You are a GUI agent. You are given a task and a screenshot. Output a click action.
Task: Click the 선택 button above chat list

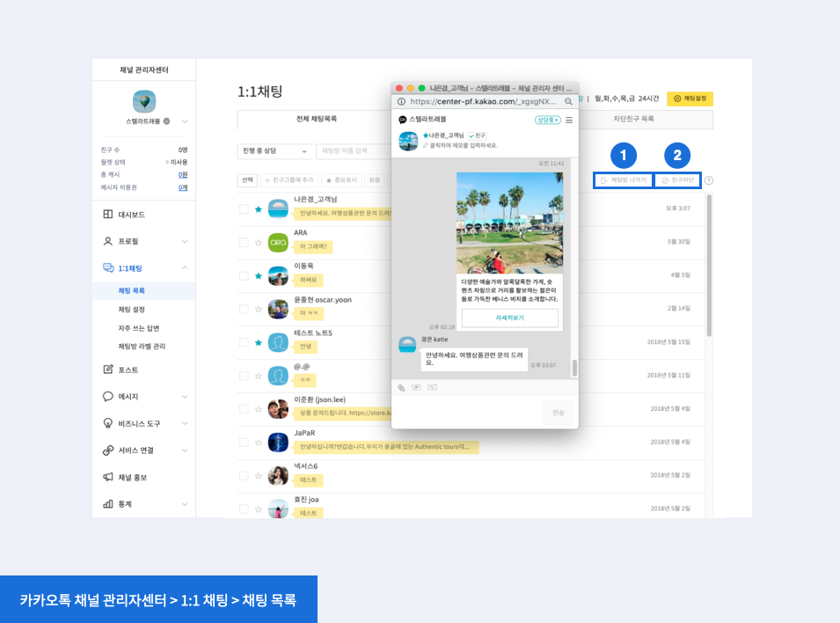(x=247, y=180)
